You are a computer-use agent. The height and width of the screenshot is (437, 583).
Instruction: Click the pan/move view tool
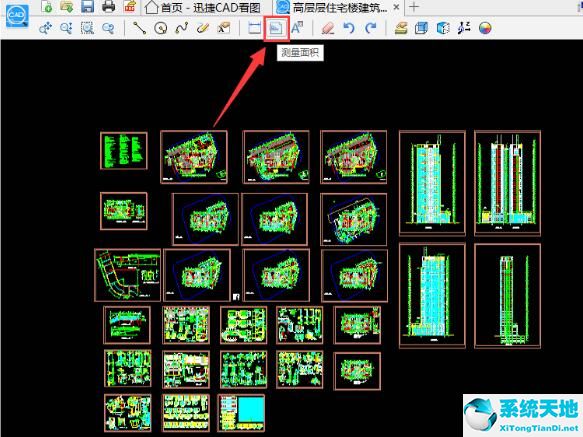point(45,28)
